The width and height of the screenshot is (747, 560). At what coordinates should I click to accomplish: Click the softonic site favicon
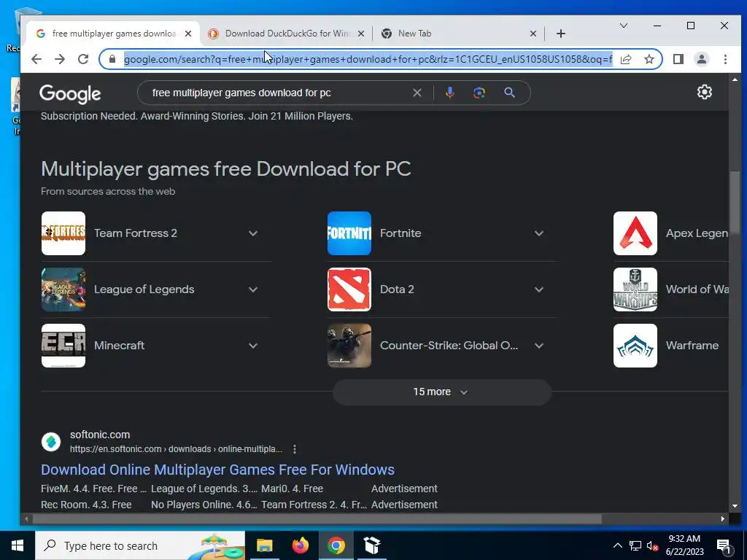click(51, 442)
